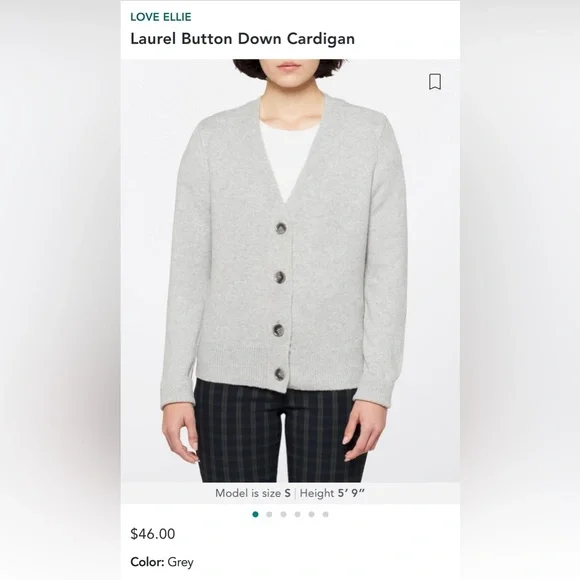The image size is (580, 580).
Task: Click the top cardigan button in photo
Action: coord(281,228)
